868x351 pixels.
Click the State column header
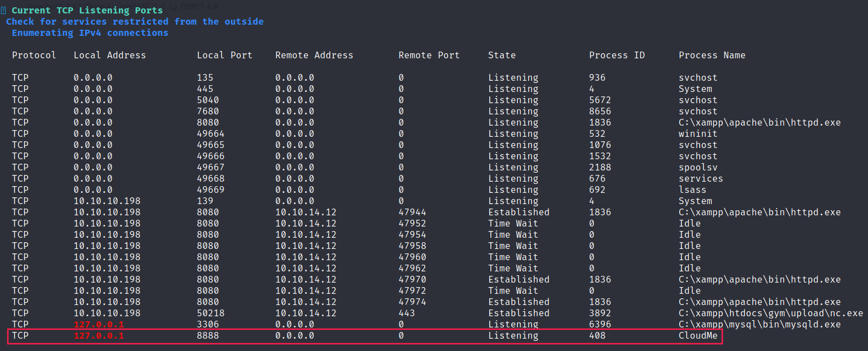coord(502,56)
